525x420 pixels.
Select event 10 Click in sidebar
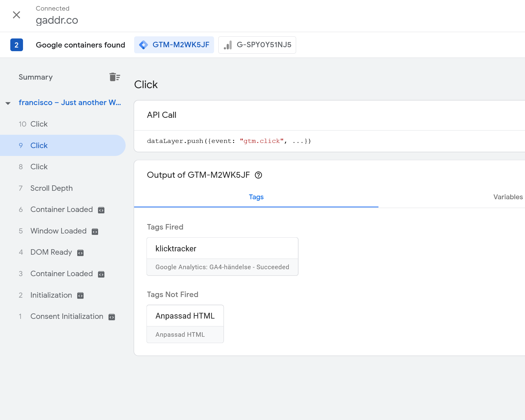(39, 124)
